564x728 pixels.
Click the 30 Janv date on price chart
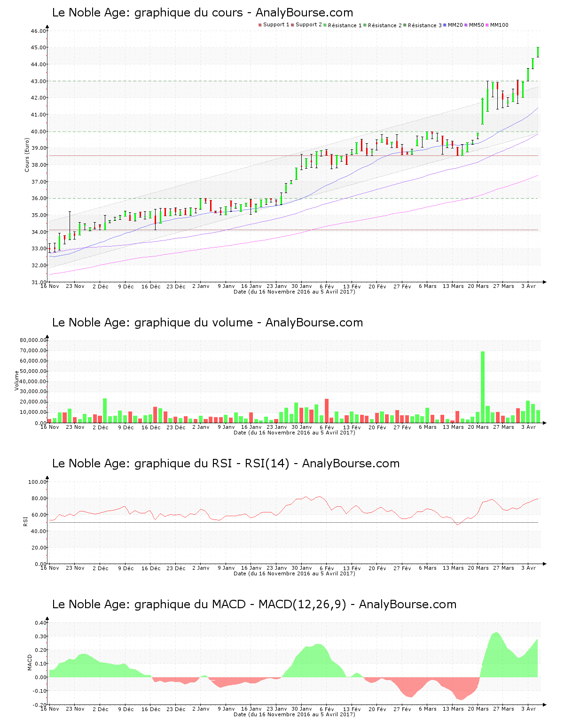click(x=302, y=286)
